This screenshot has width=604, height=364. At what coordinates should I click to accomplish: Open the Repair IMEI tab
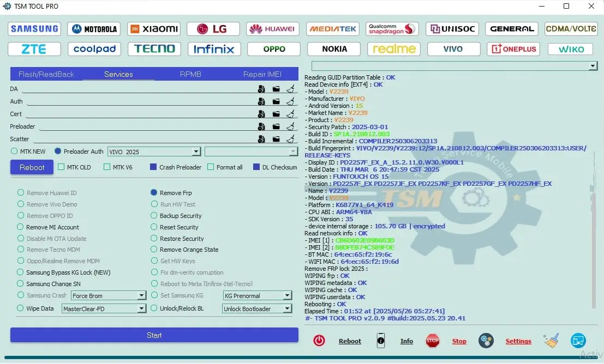262,74
